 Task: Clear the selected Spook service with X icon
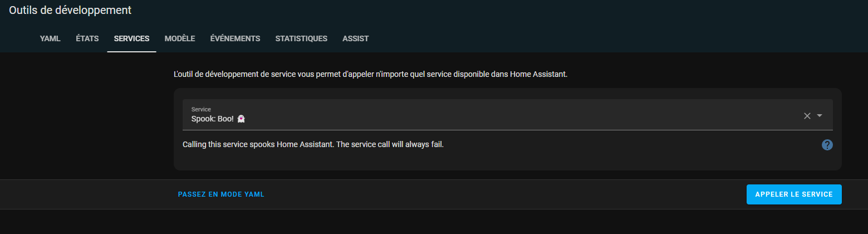click(807, 116)
